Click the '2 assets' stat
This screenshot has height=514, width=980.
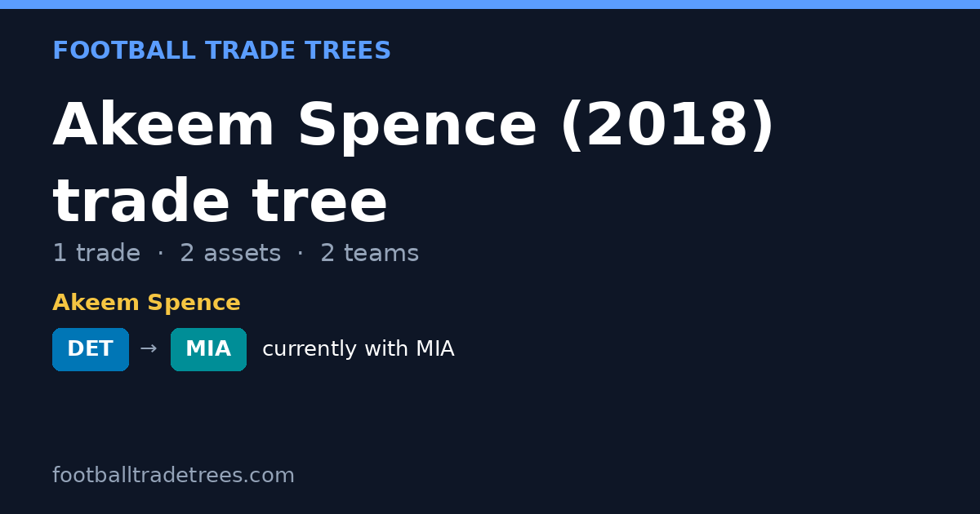click(230, 254)
